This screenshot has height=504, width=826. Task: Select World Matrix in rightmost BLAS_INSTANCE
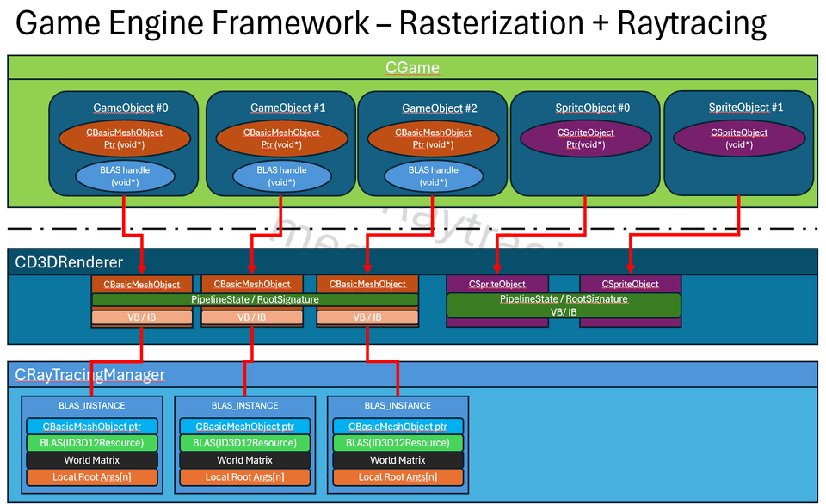click(398, 460)
